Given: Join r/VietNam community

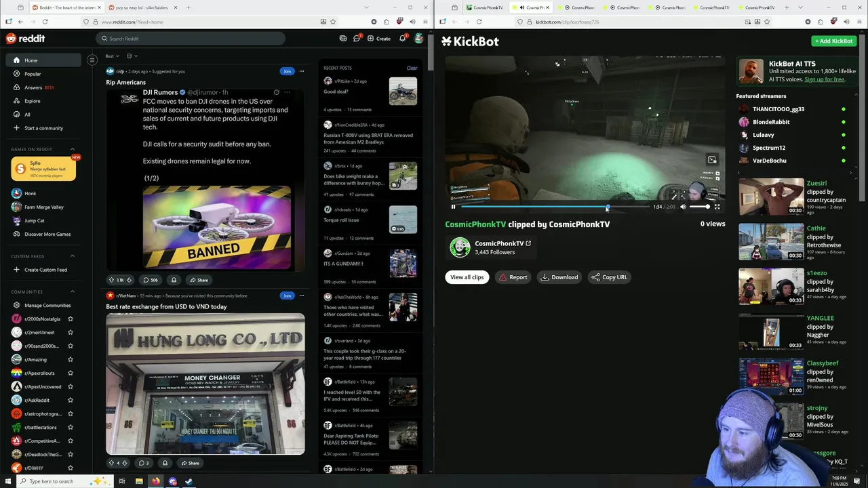Looking at the screenshot, I should click(x=287, y=296).
